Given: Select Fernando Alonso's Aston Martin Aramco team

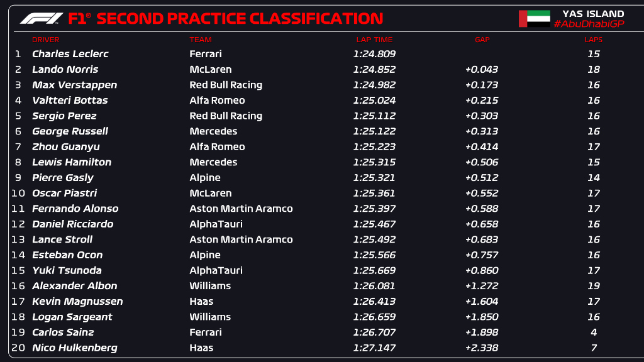Looking at the screenshot, I should point(241,209).
